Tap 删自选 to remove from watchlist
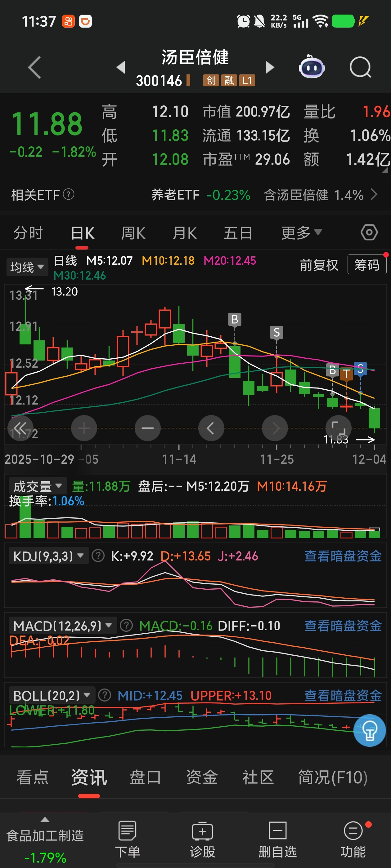This screenshot has height=868, width=391. click(x=278, y=839)
